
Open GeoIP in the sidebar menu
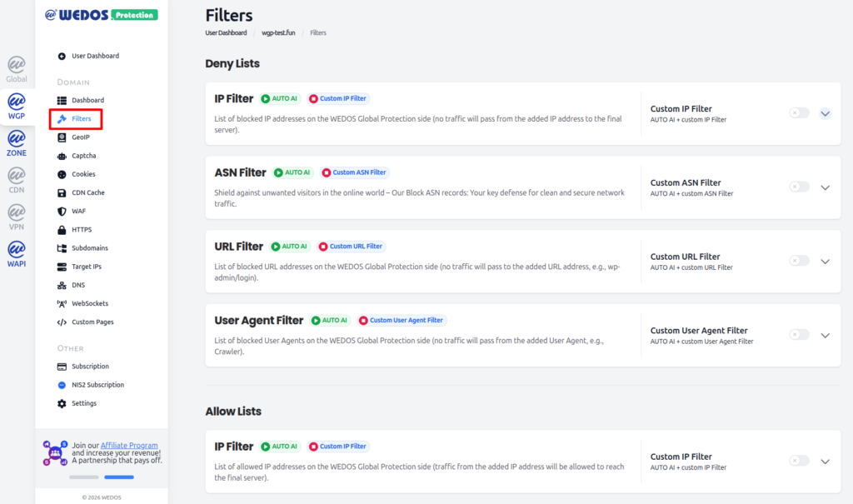[x=81, y=137]
